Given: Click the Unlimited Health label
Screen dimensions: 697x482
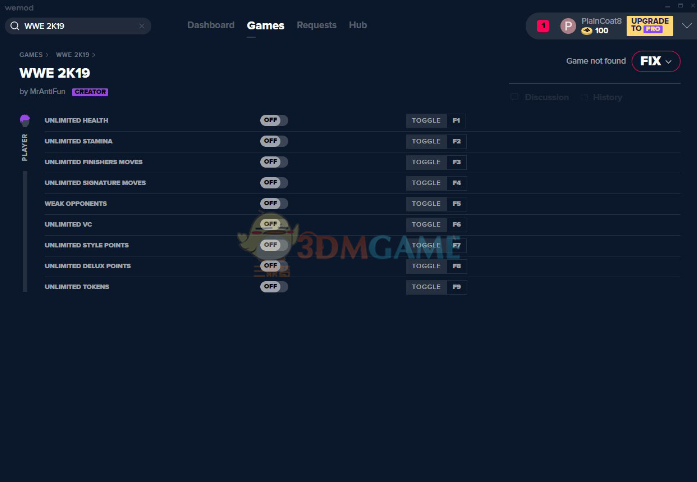Looking at the screenshot, I should (x=76, y=120).
